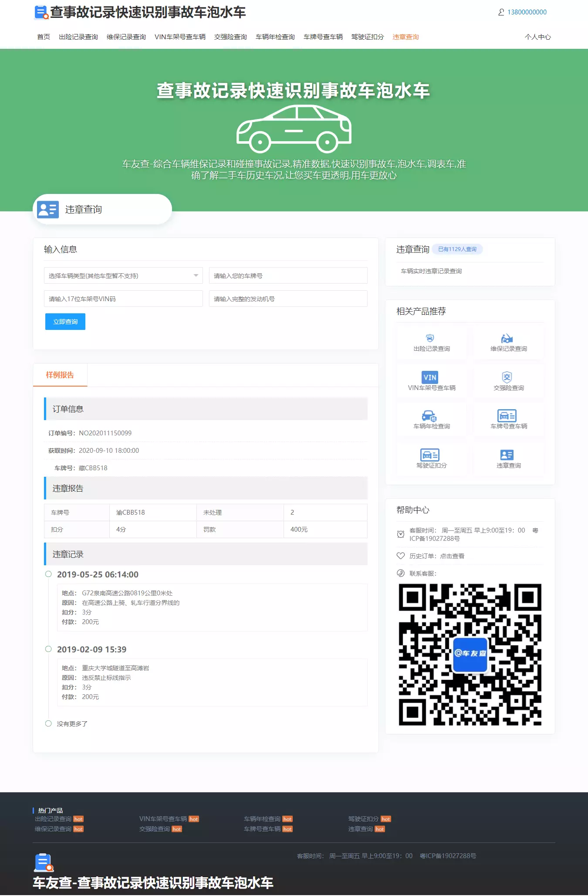Click the license plate number input field
The height and width of the screenshot is (896, 588).
(x=288, y=275)
